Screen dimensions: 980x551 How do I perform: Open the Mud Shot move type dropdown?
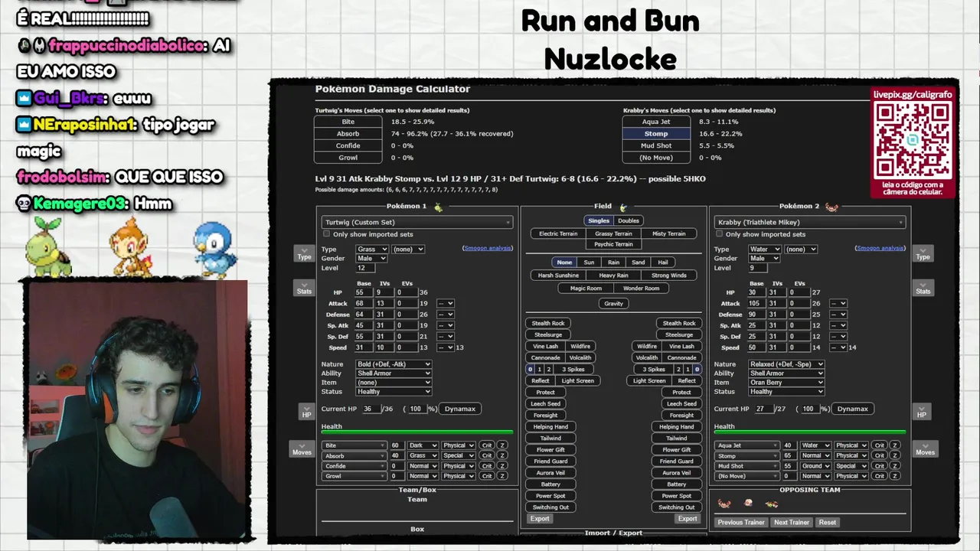(x=815, y=465)
